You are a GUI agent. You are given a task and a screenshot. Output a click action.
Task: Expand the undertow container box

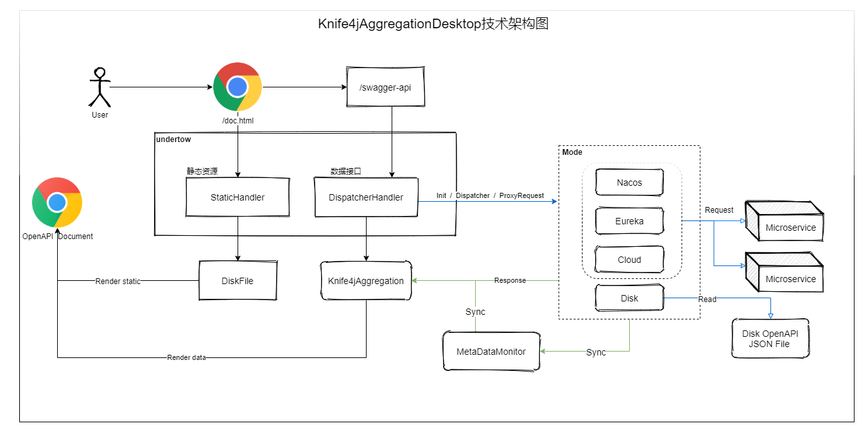click(x=172, y=139)
